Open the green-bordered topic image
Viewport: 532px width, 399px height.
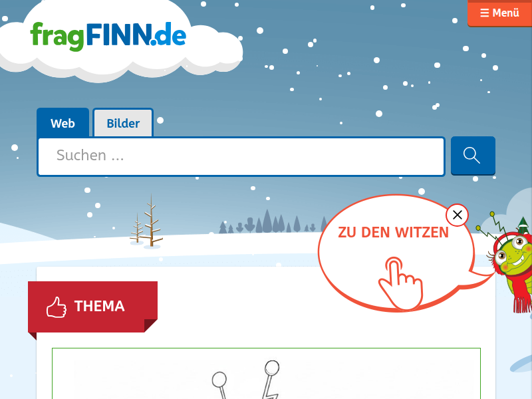point(267,373)
